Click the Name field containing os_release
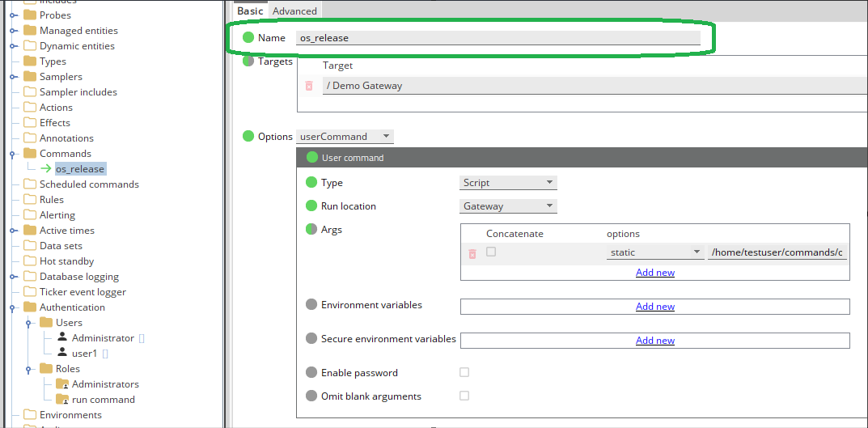The image size is (868, 428). point(498,38)
